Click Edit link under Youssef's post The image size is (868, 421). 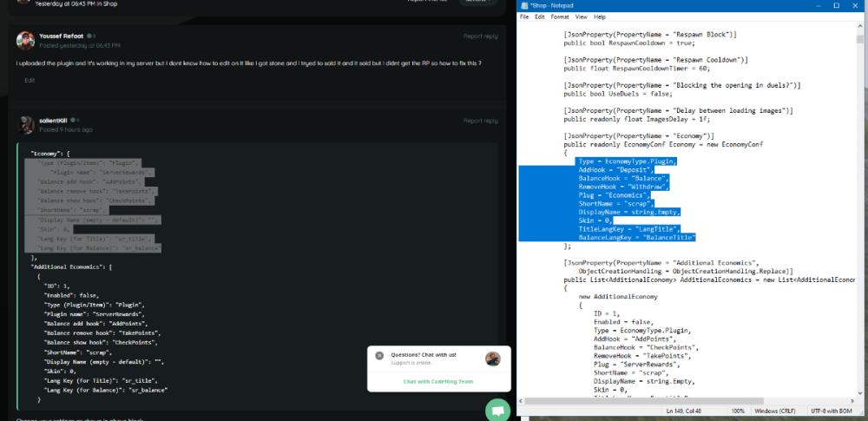[x=30, y=80]
